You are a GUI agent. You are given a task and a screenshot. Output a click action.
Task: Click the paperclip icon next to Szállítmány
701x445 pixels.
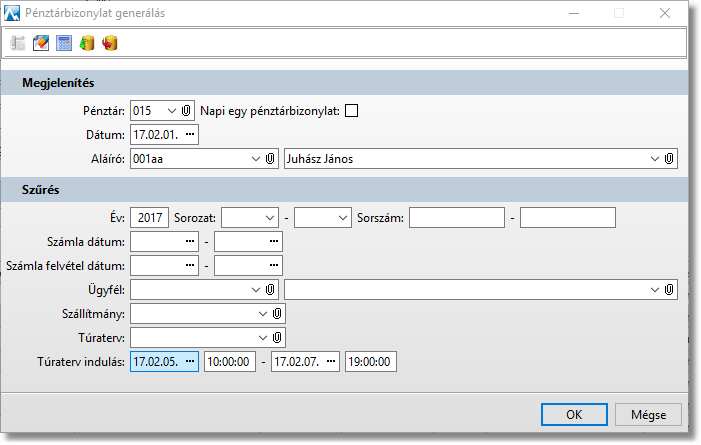279,314
